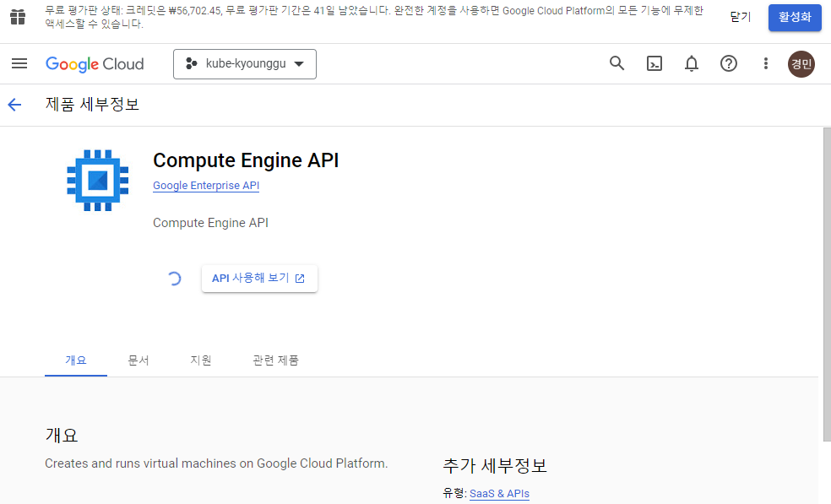Dismiss the banner with 닫기
831x504 pixels.
[x=741, y=17]
